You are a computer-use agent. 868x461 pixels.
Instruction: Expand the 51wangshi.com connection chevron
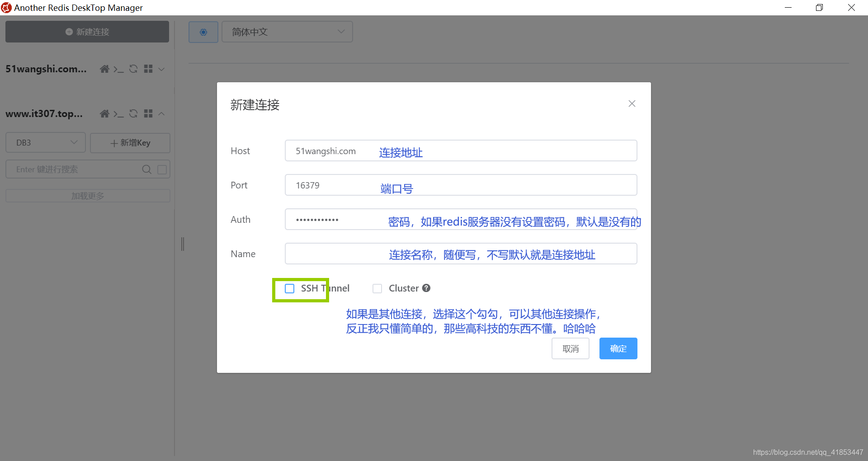click(161, 69)
